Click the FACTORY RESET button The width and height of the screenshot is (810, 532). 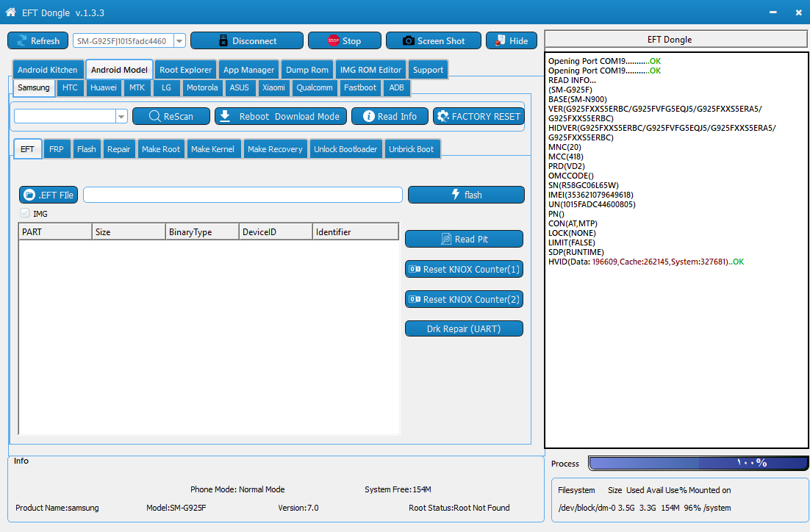pyautogui.click(x=479, y=116)
